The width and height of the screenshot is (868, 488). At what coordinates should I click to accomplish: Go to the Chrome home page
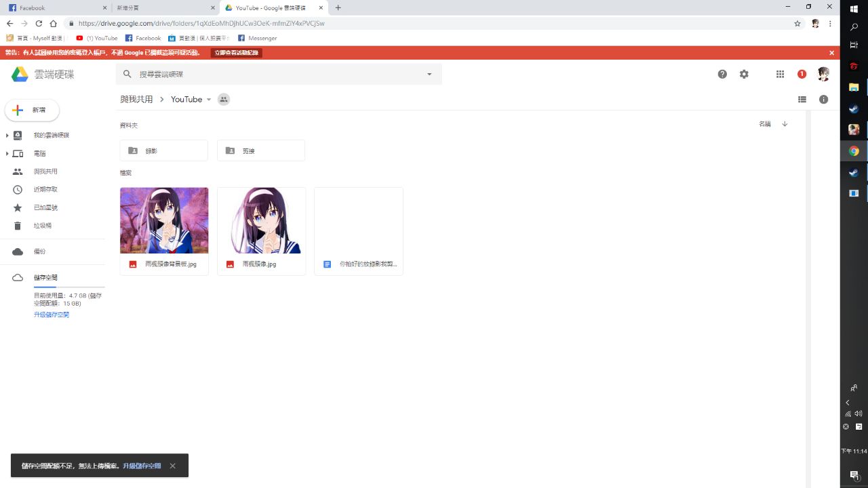[53, 23]
